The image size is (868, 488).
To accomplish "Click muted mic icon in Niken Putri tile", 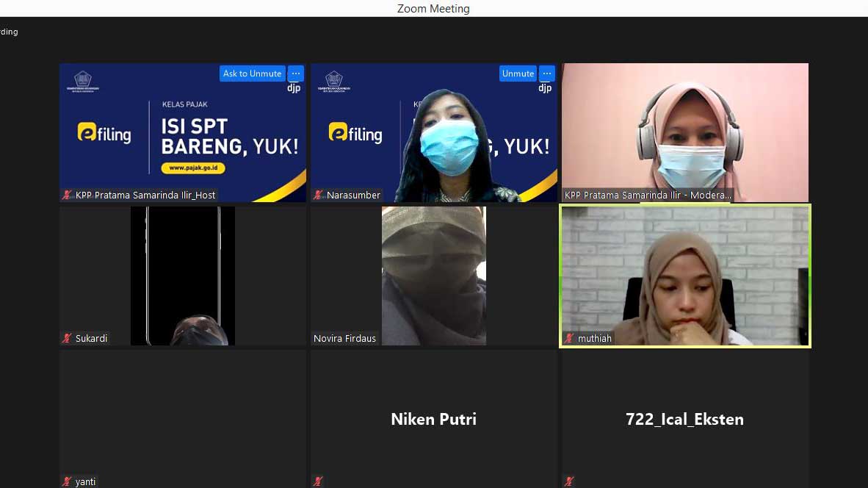I will (x=319, y=482).
